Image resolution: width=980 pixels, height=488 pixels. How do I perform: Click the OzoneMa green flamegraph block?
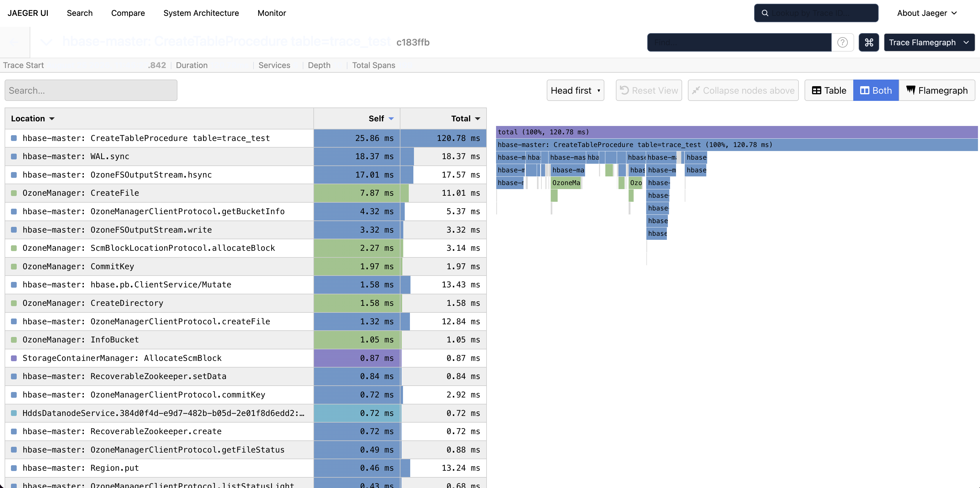(566, 183)
